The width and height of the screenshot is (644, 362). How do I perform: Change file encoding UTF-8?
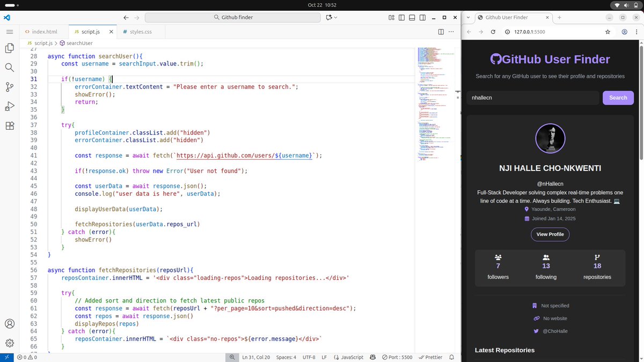coord(309,357)
